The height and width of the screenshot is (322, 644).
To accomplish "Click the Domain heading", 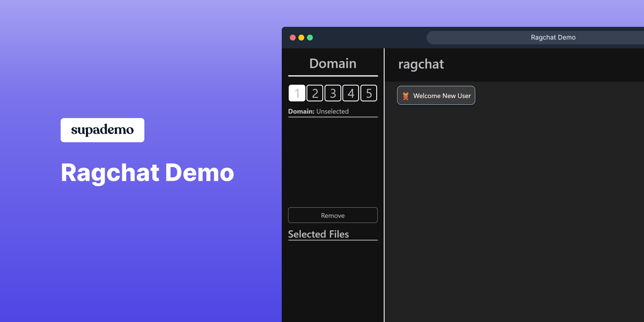I will point(333,63).
